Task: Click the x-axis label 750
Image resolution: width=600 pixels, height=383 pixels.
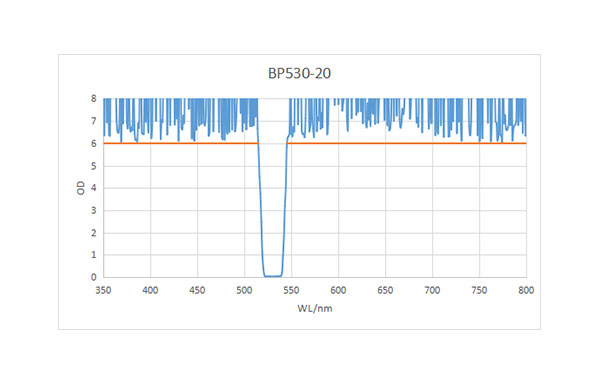Action: [479, 290]
